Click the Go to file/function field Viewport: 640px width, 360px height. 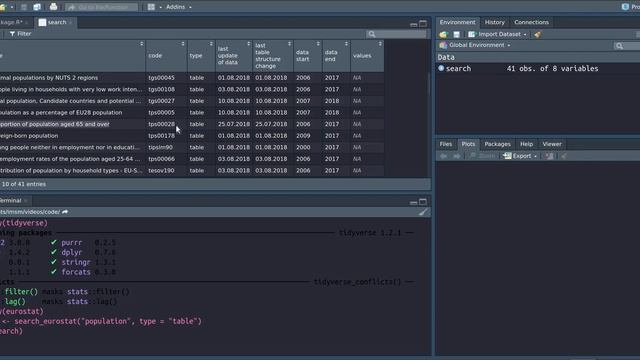pyautogui.click(x=102, y=7)
